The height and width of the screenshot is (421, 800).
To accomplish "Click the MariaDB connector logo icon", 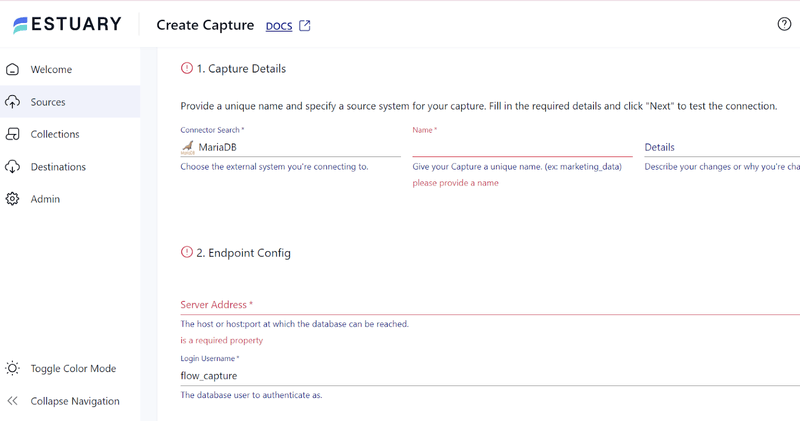I will pos(188,147).
